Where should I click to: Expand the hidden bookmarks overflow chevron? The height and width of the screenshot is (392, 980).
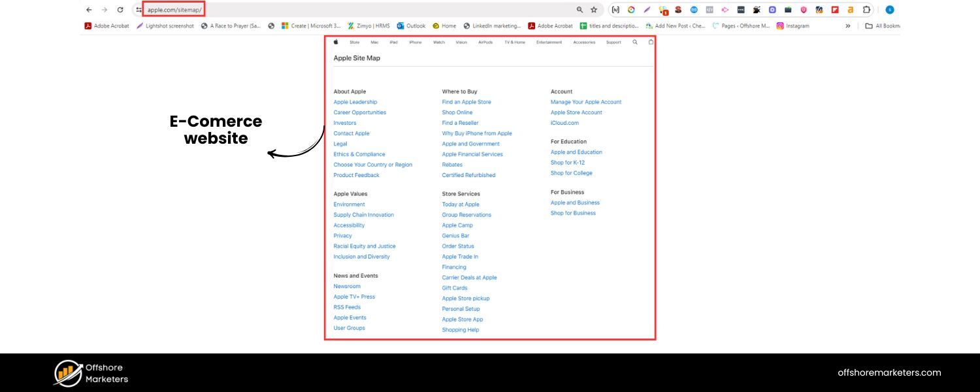tap(847, 26)
